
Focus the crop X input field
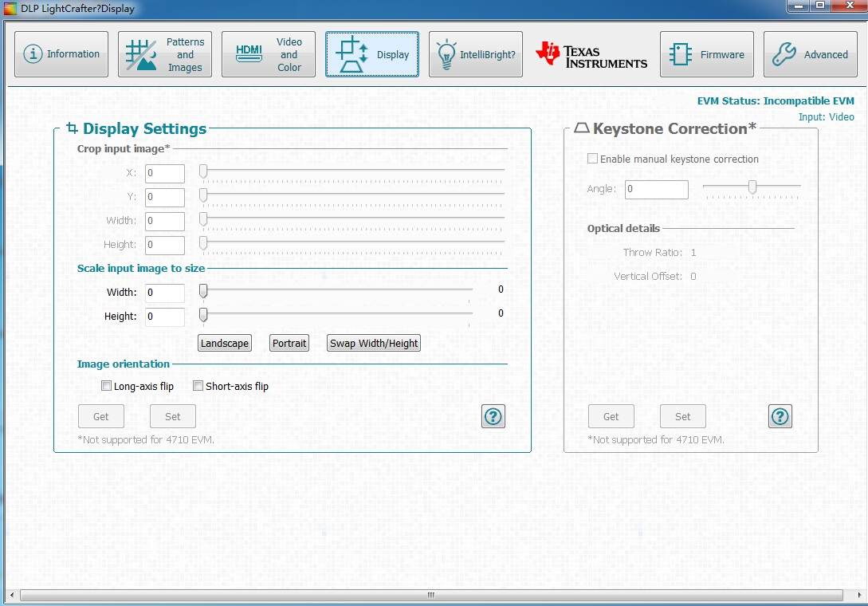tap(165, 173)
